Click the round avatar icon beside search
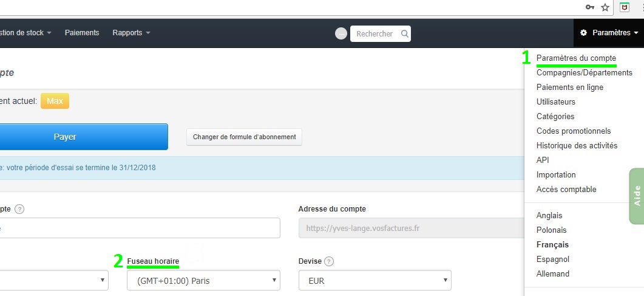Image resolution: width=644 pixels, height=296 pixels. 341,33
